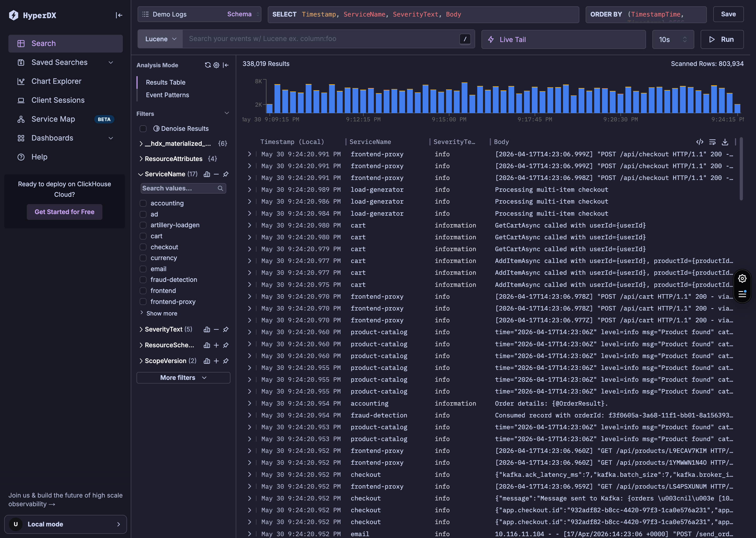
Task: Check the cart service filter
Action: click(143, 236)
